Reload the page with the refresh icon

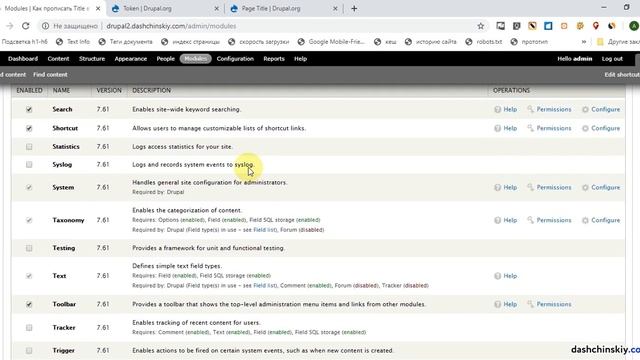[26, 26]
